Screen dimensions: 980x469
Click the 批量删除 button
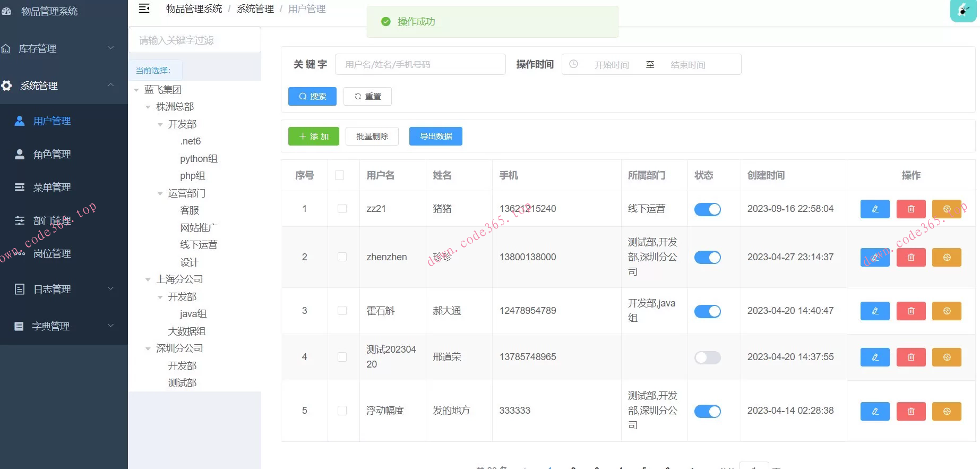372,136
